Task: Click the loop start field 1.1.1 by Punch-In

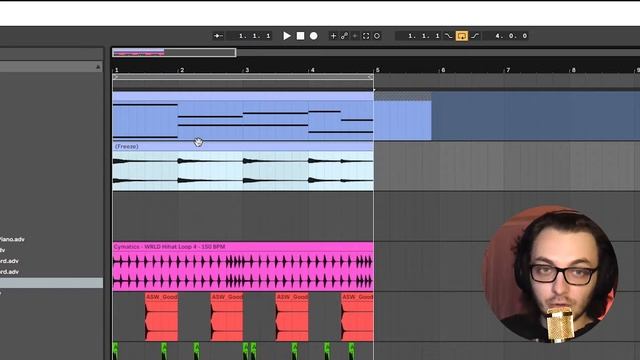Action: tap(419, 36)
